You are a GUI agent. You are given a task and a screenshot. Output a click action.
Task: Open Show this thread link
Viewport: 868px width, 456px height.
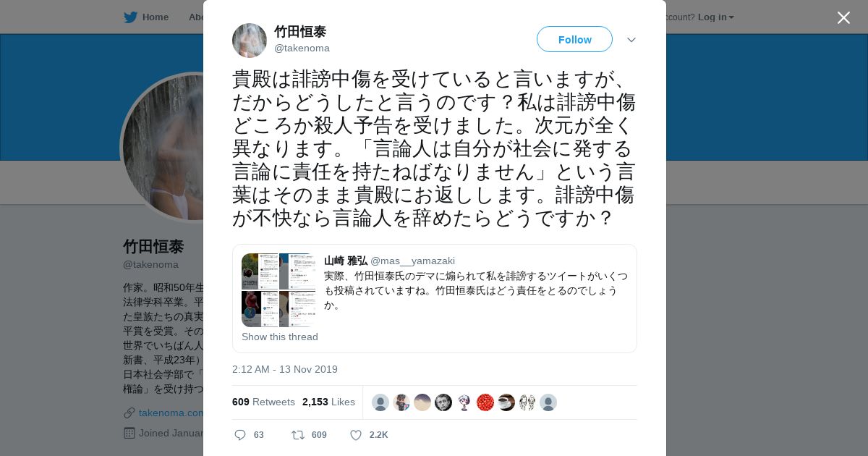click(x=280, y=337)
